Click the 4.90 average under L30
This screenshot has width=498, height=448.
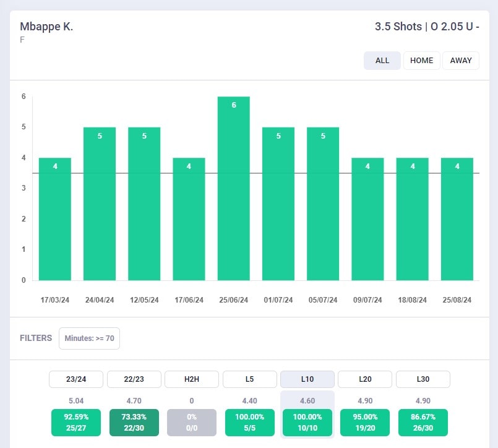coord(423,401)
